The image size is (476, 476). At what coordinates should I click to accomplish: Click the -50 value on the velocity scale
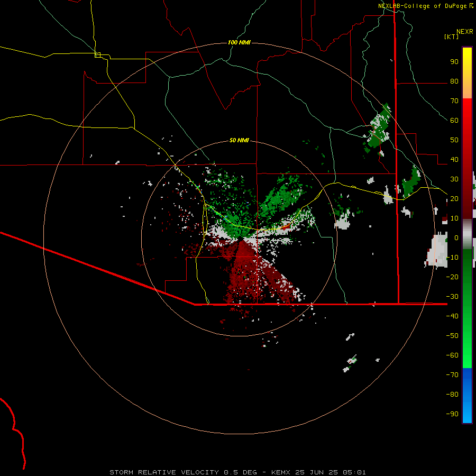click(452, 335)
